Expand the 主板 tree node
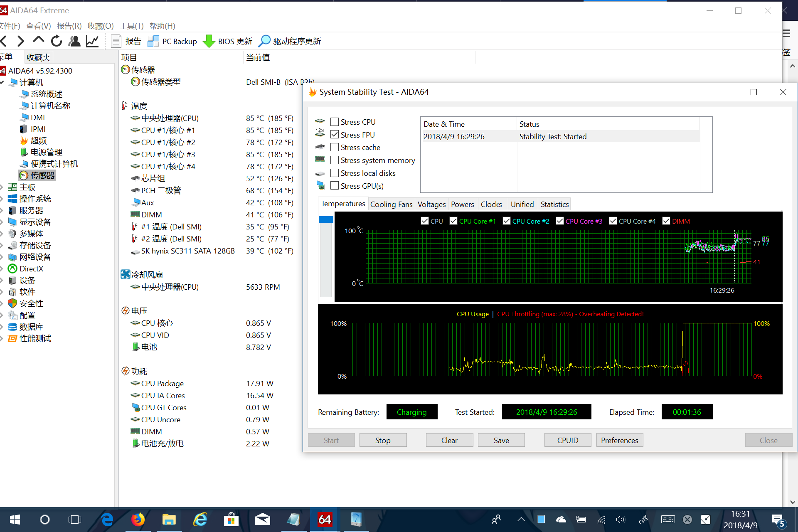 click(x=2, y=187)
